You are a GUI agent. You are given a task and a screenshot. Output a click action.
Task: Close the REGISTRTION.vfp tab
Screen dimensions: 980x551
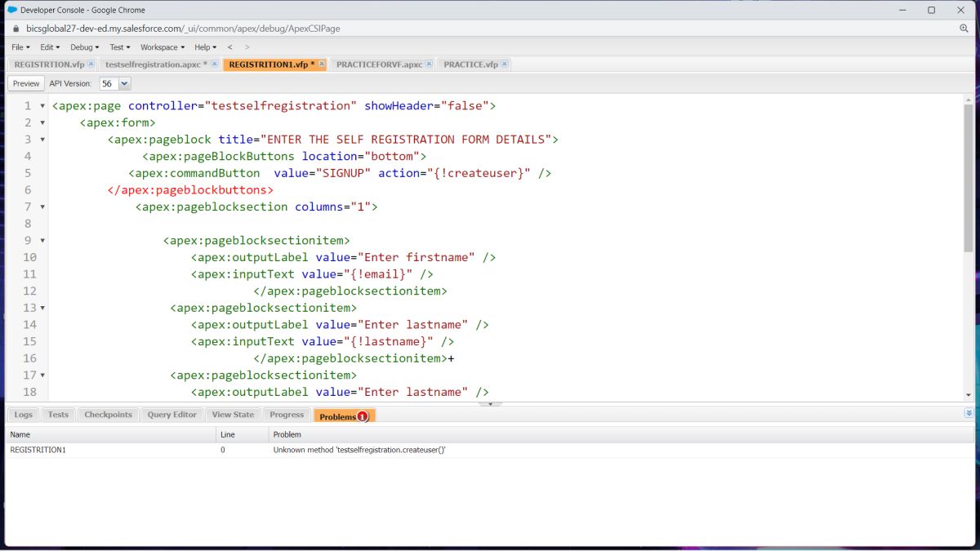pos(91,64)
